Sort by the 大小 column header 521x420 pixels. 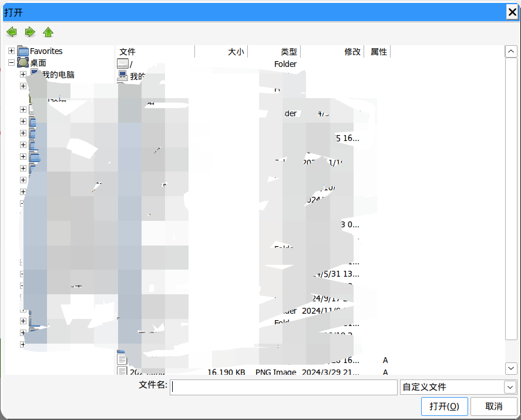tap(221, 52)
